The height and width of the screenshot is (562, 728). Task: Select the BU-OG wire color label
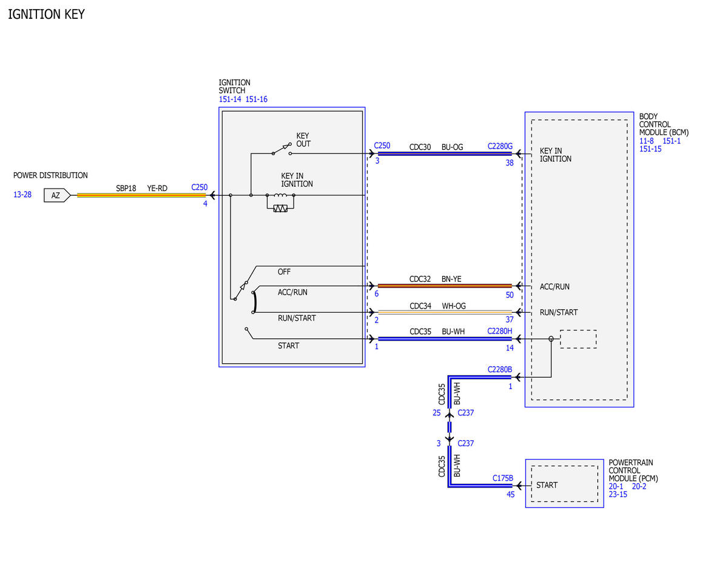tap(453, 147)
